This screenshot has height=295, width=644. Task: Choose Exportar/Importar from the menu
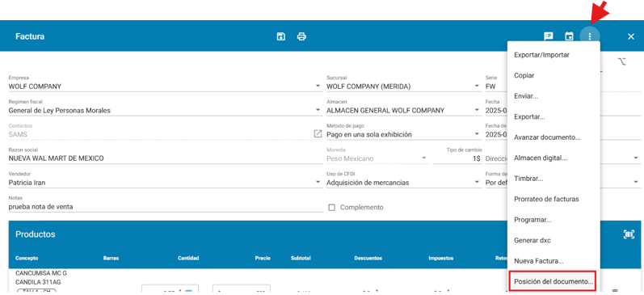click(554, 55)
